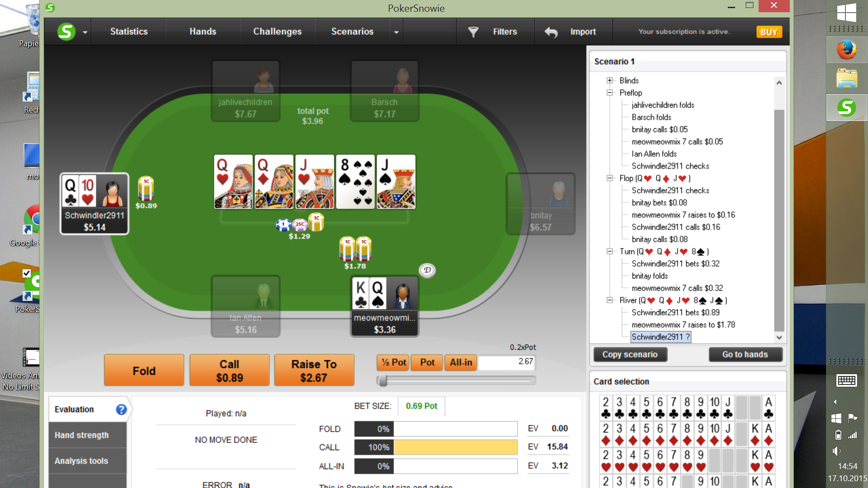Select the King of diamonds card
Viewport: 868px width, 488px height.
pos(755,434)
